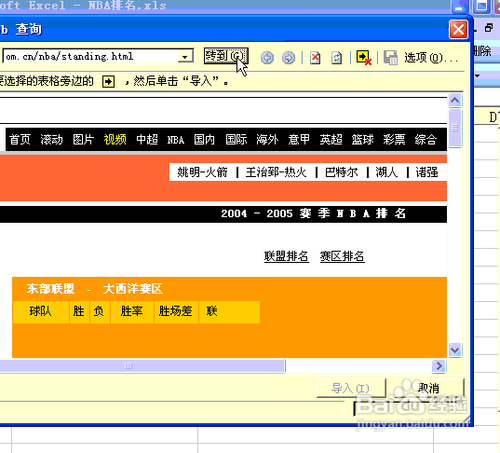Follow the 诸强 link
This screenshot has height=453, width=500.
[427, 172]
